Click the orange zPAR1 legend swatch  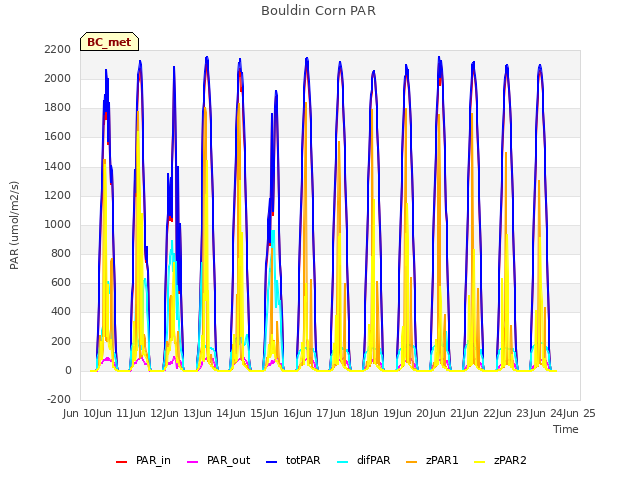click(411, 461)
